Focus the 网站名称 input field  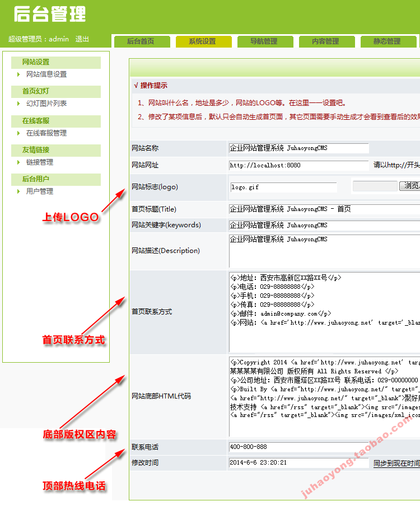pyautogui.click(x=298, y=148)
